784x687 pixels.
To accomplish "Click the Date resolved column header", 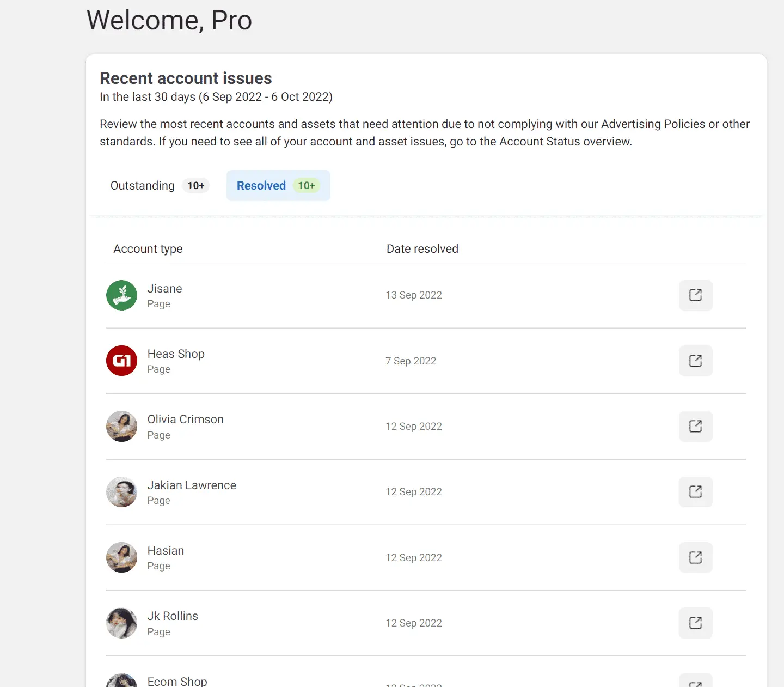I will (422, 249).
